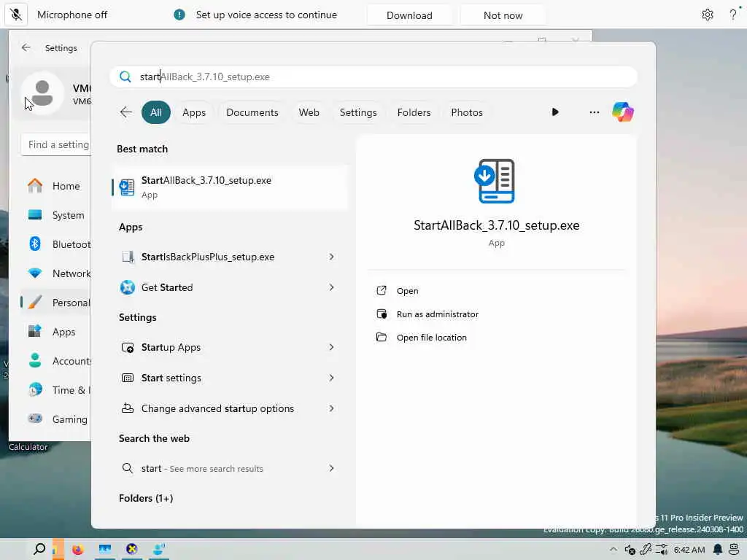
Task: Open System in Settings sidebar
Action: point(56,215)
